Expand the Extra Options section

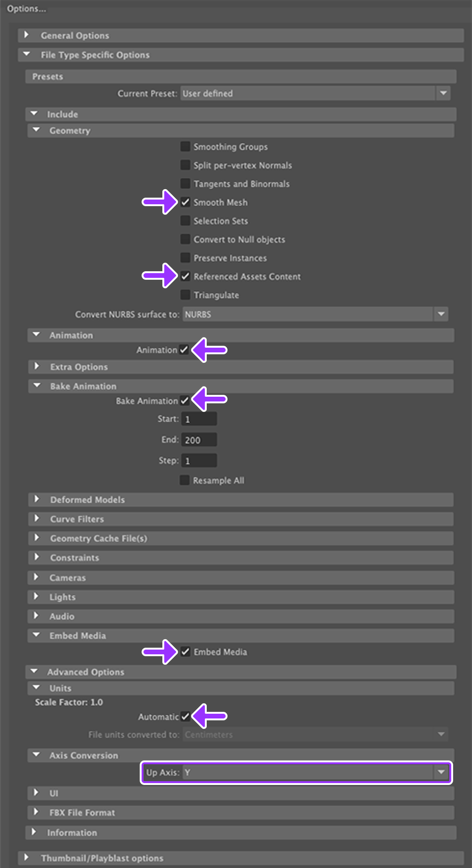[241, 367]
